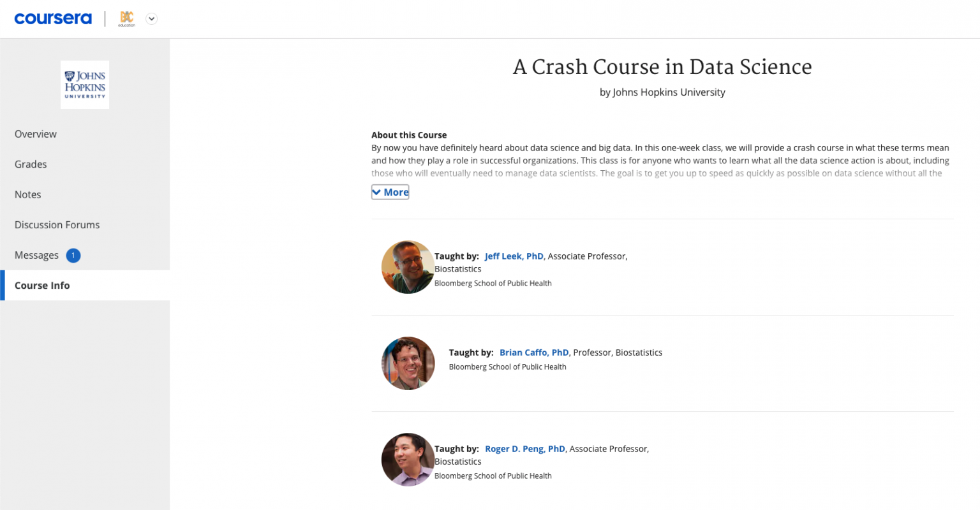Open Jeff Leek, PhD instructor link
Image resolution: width=980 pixels, height=510 pixels.
click(514, 256)
